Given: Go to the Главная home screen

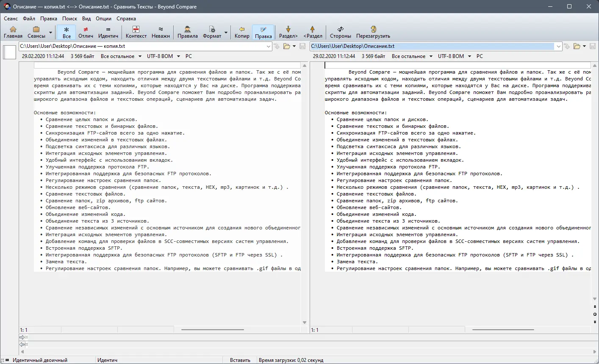Looking at the screenshot, I should (x=13, y=32).
